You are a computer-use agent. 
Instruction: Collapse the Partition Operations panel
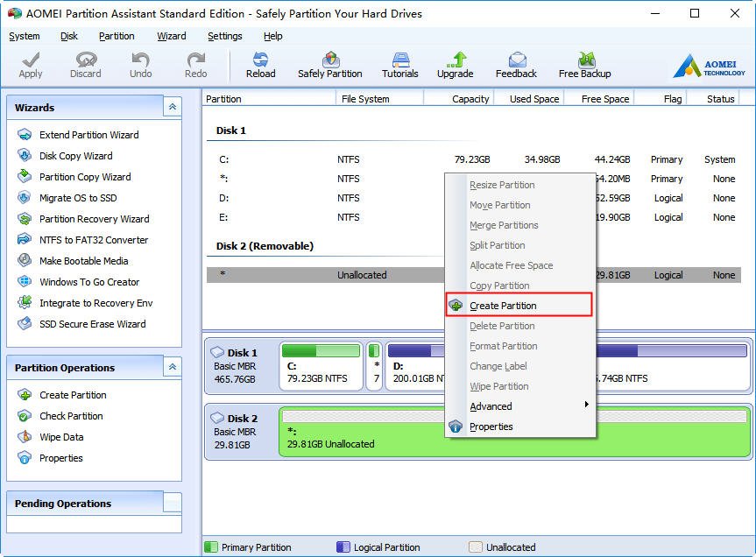pyautogui.click(x=172, y=367)
